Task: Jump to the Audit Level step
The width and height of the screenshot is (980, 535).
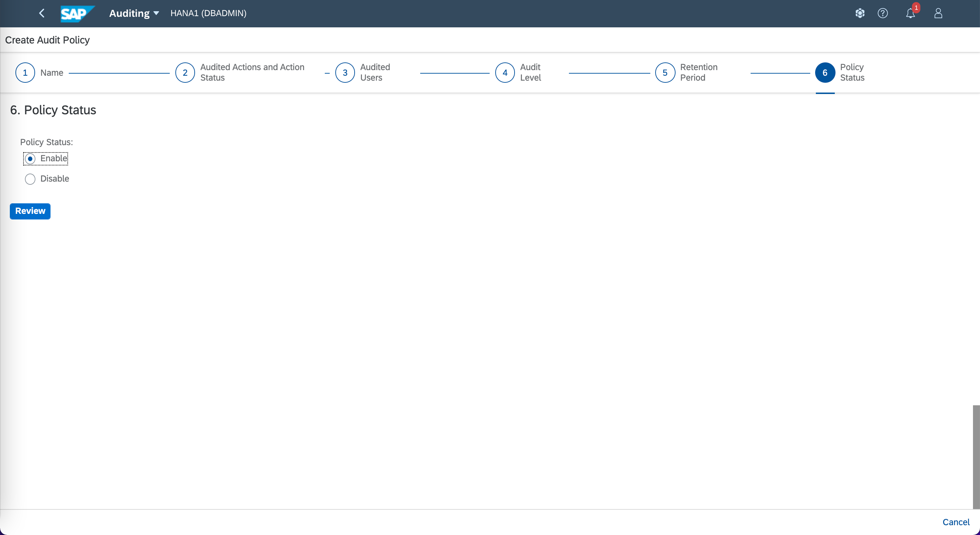Action: pos(505,73)
